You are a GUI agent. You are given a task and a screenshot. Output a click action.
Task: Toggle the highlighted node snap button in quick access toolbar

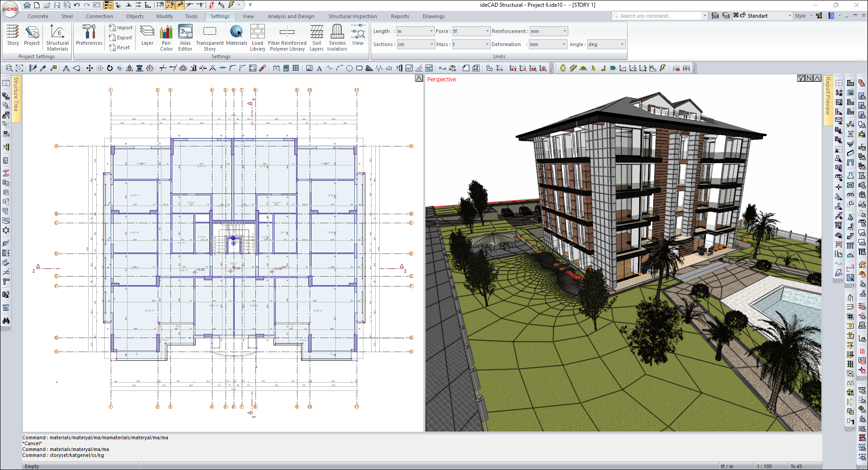(x=170, y=5)
